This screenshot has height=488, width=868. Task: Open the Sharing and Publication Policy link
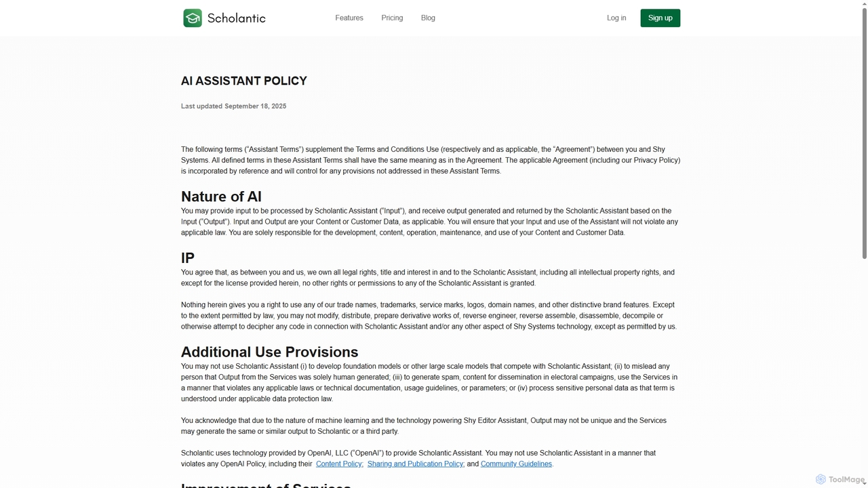pos(415,464)
